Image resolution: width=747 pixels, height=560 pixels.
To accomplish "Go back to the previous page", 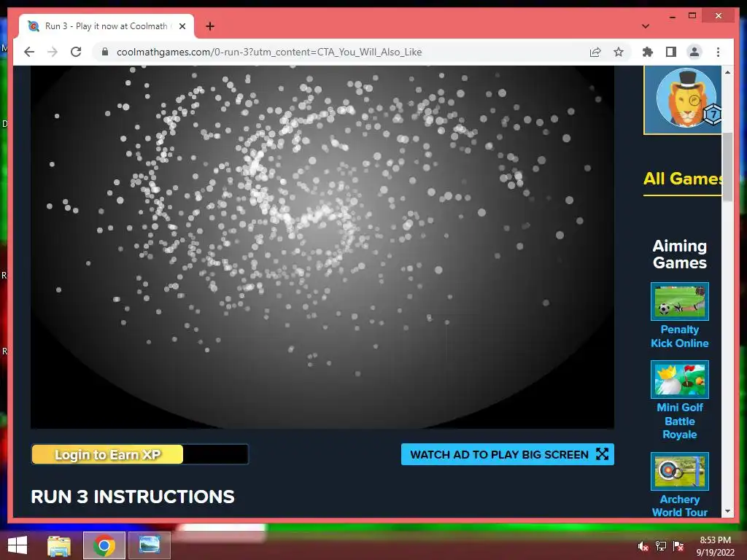I will (x=29, y=52).
